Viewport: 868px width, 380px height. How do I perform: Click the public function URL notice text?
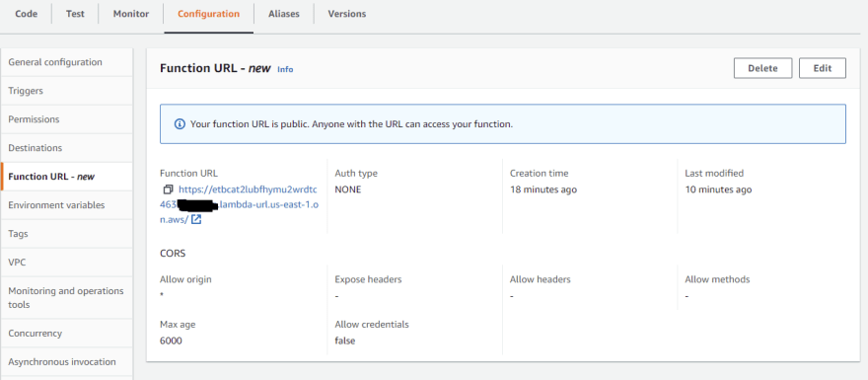coord(351,124)
